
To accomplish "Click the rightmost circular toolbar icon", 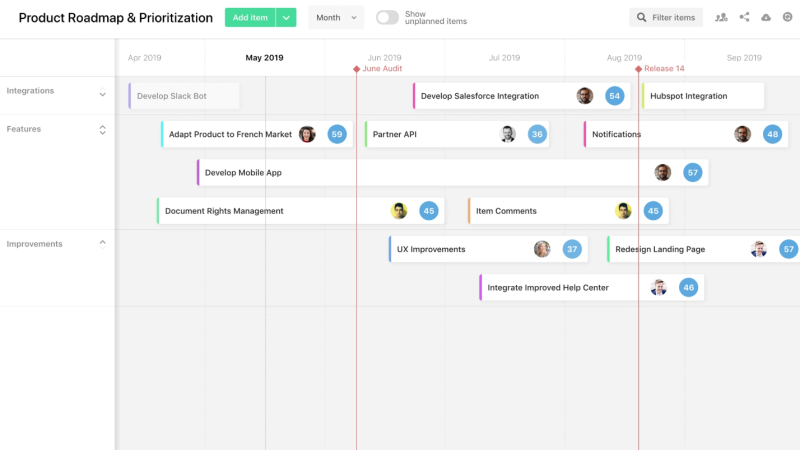I will coord(786,18).
